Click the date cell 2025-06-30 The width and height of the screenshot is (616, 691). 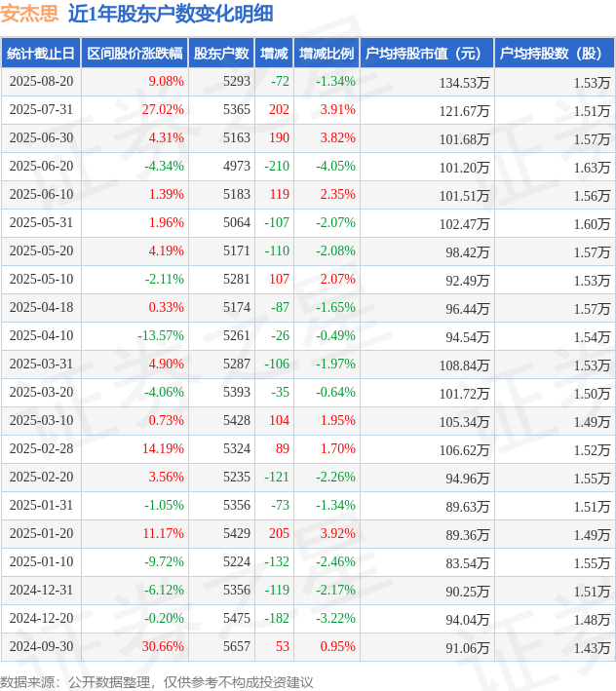pyautogui.click(x=41, y=138)
